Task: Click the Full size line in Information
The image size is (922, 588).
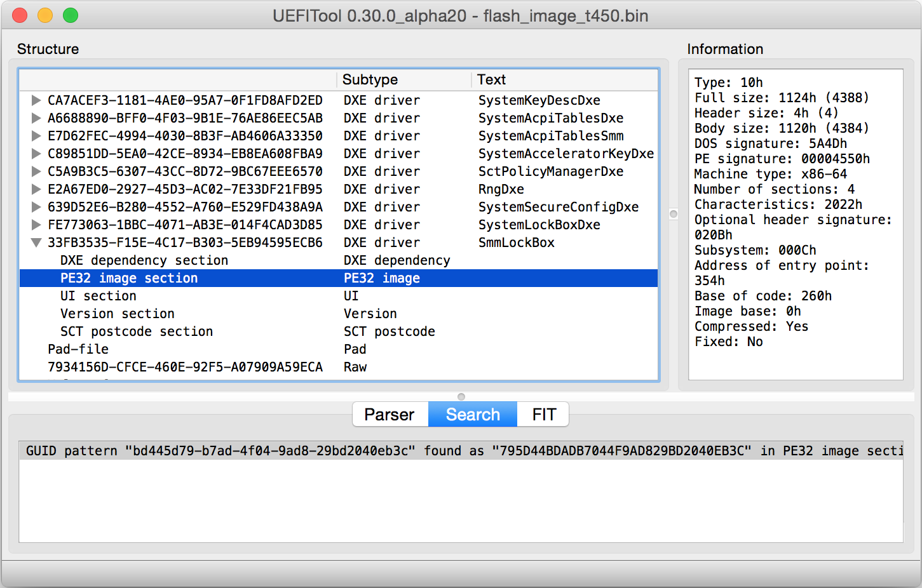Action: [782, 98]
